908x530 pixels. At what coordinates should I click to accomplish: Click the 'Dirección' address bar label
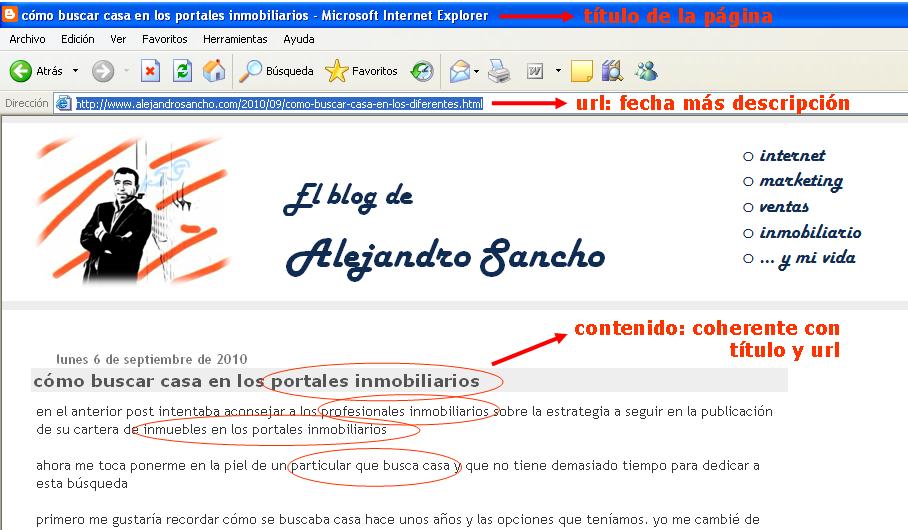click(27, 103)
